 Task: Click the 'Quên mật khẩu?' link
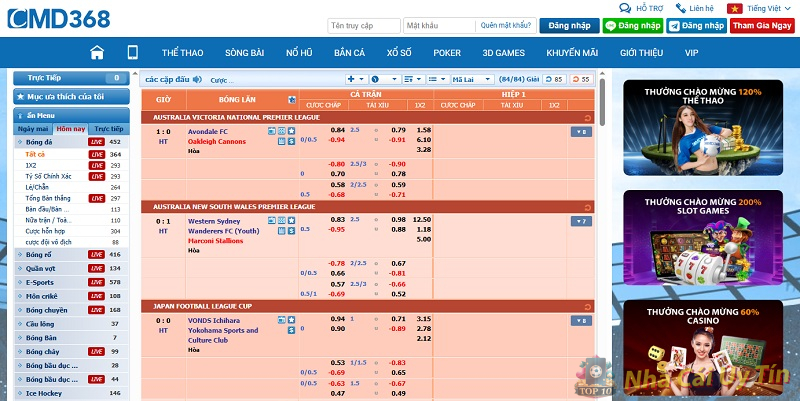(506, 25)
